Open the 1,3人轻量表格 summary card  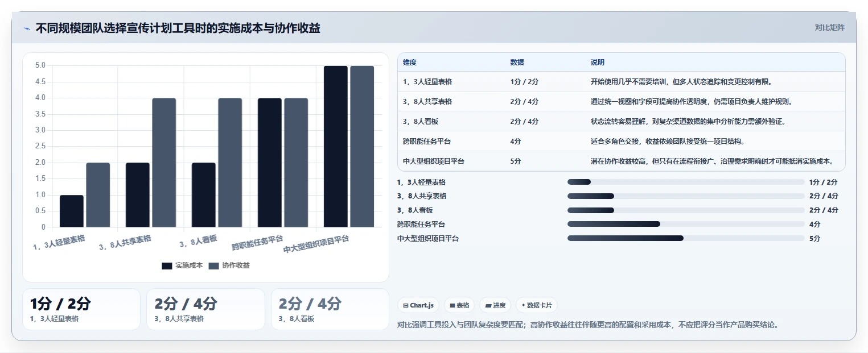click(x=81, y=309)
